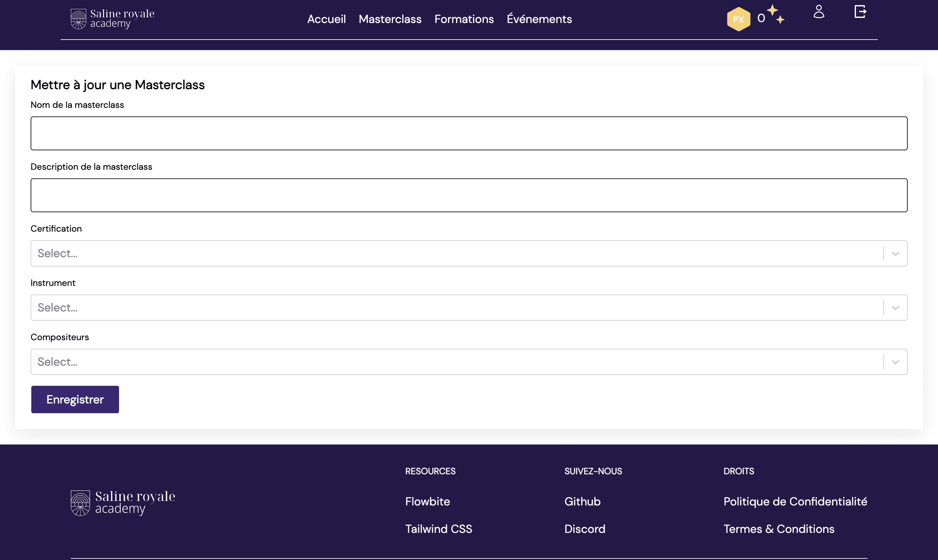Click the Instrument field label
Screen dimensions: 938x560
(53, 283)
